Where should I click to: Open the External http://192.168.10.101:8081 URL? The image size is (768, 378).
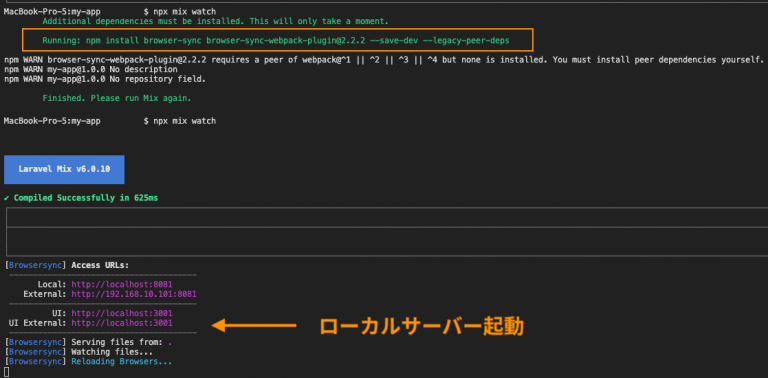pos(134,294)
